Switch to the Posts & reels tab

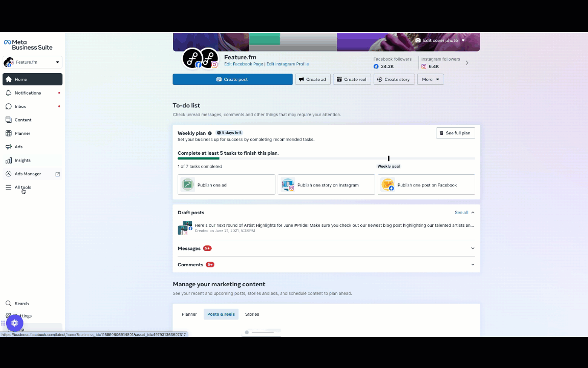[221, 314]
